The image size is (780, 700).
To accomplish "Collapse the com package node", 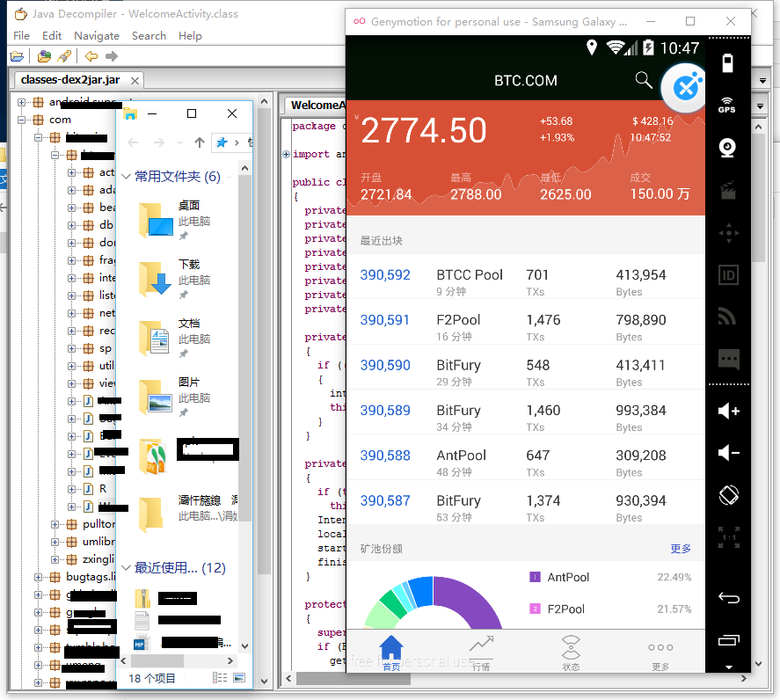I will click(21, 120).
